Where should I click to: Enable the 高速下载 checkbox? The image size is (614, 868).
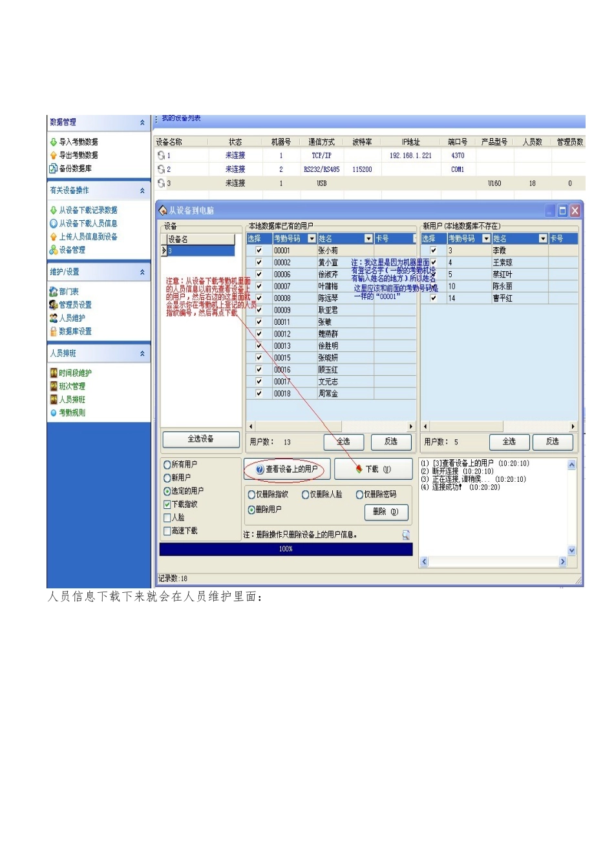point(167,531)
